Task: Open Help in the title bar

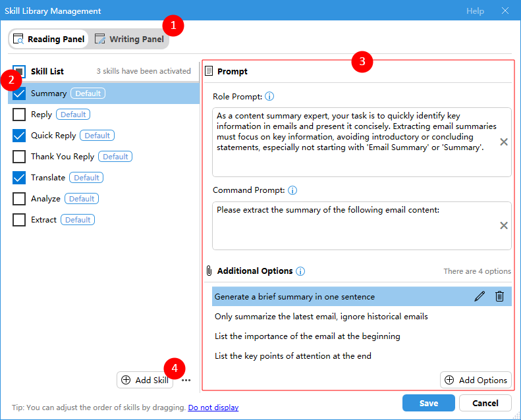Action: tap(475, 11)
